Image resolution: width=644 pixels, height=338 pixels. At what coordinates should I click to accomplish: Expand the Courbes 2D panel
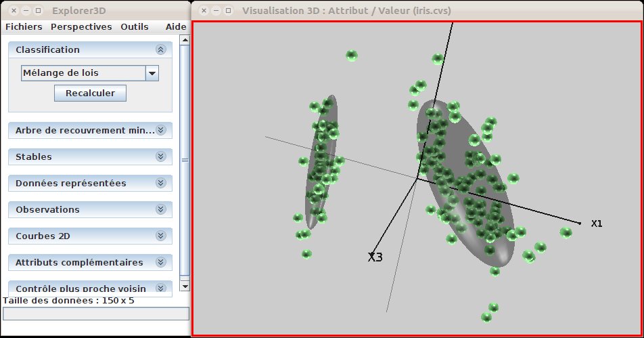(x=160, y=236)
